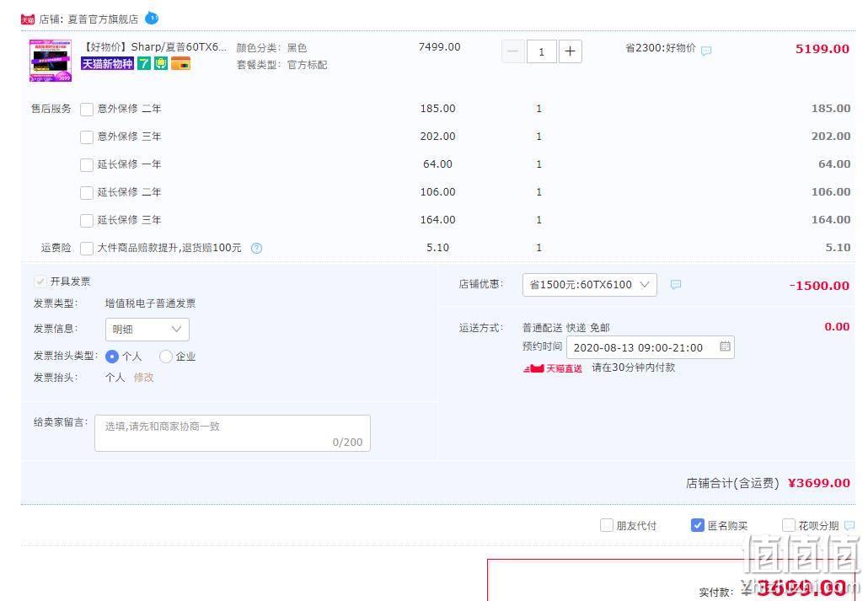
Task: Click the 店铺合计 ¥3699.00 total
Action: click(x=819, y=483)
